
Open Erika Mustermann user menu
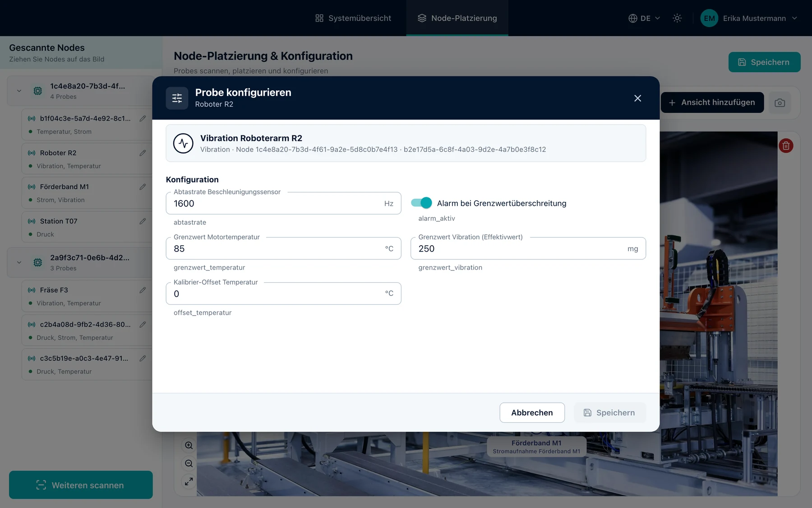[749, 18]
